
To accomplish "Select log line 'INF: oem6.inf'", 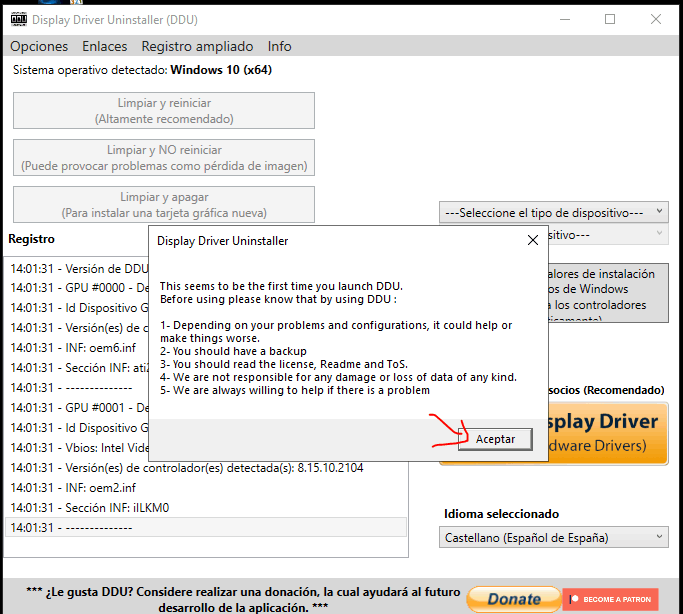I will pyautogui.click(x=78, y=347).
